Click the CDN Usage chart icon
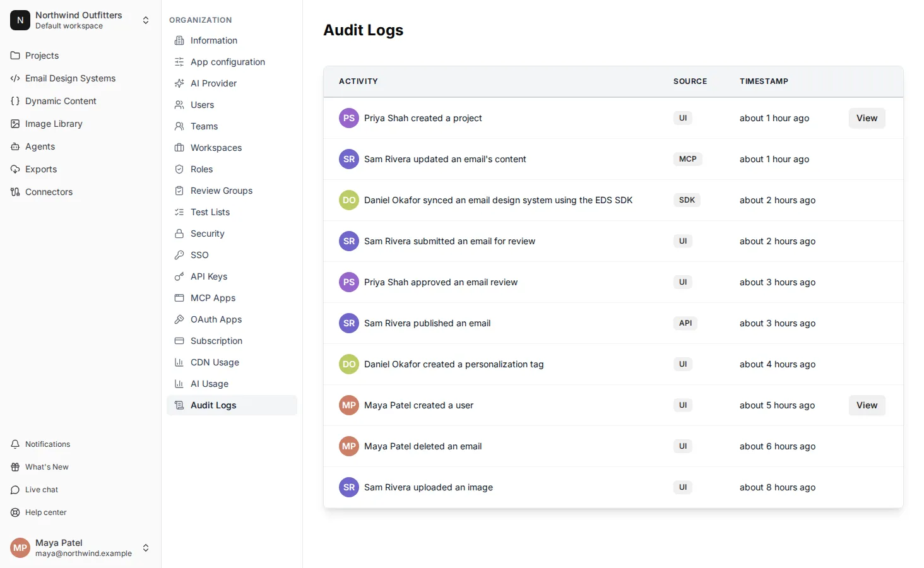924x568 pixels. [179, 362]
